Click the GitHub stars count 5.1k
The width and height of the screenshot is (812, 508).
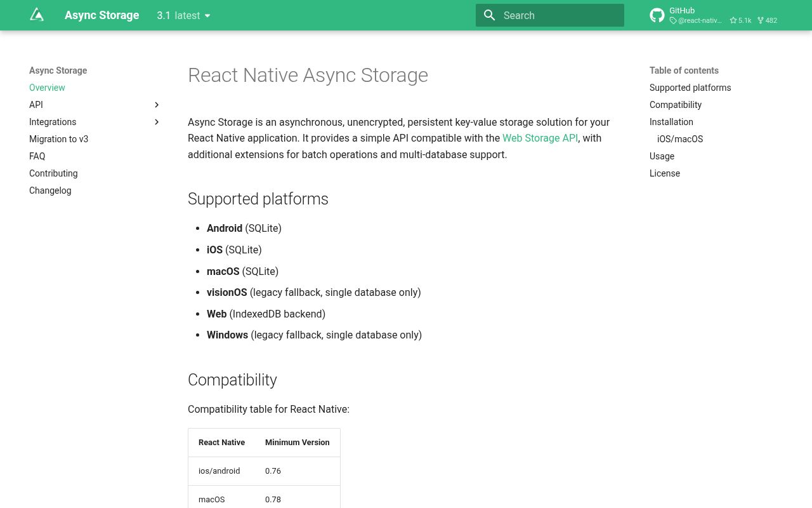point(740,20)
